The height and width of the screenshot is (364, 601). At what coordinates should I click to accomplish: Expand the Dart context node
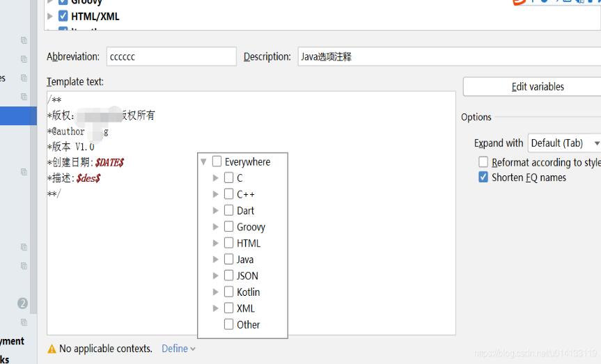point(215,211)
